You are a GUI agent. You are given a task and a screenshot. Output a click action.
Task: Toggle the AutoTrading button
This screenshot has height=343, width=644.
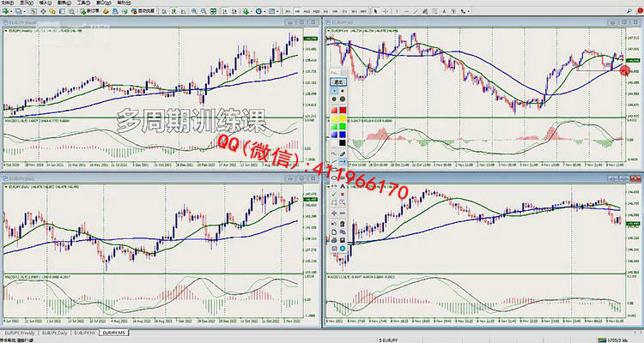(x=143, y=11)
